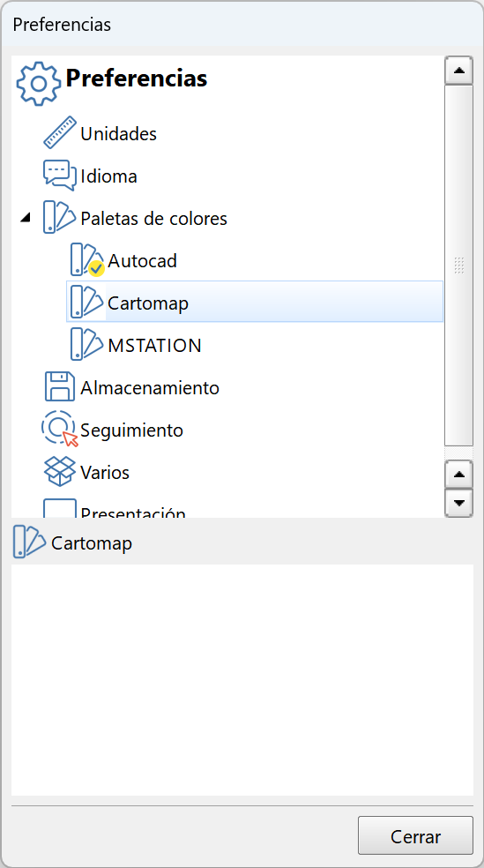484x868 pixels.
Task: Collapse the Paletas de colores node
Action: point(26,218)
